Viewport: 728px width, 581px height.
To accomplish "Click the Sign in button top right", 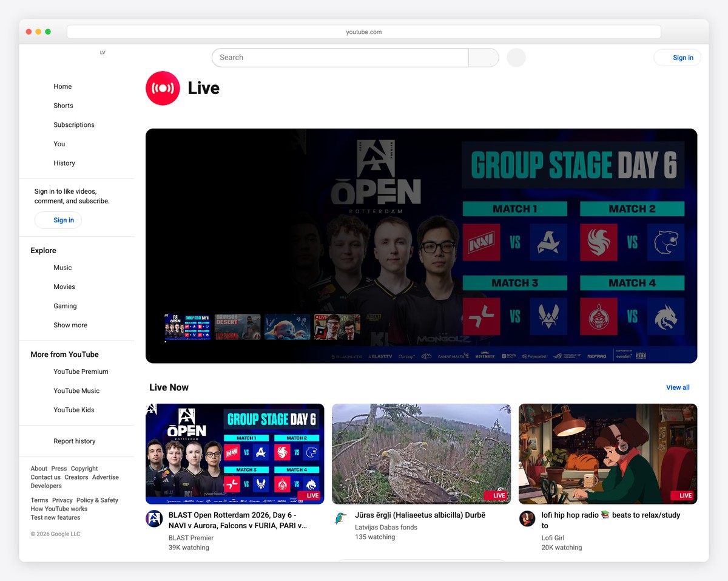I will (x=677, y=57).
